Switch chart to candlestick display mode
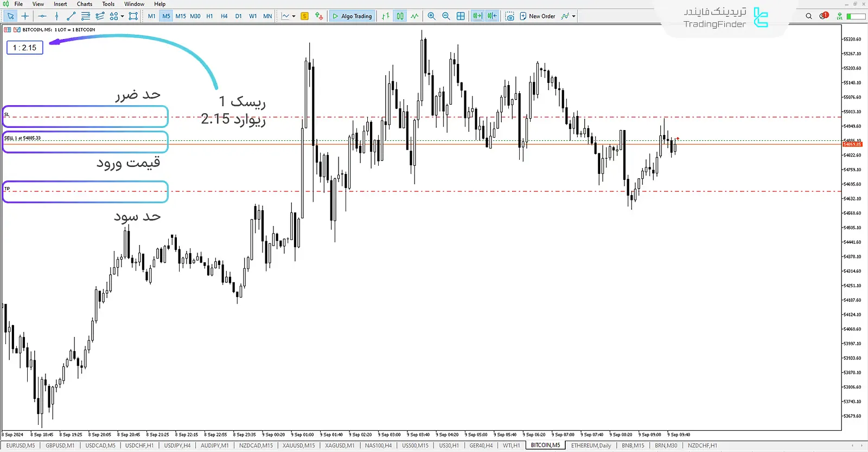 (400, 16)
